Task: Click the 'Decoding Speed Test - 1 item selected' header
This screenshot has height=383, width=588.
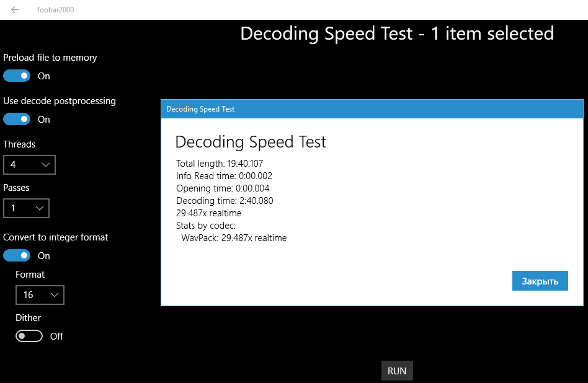Action: [397, 33]
